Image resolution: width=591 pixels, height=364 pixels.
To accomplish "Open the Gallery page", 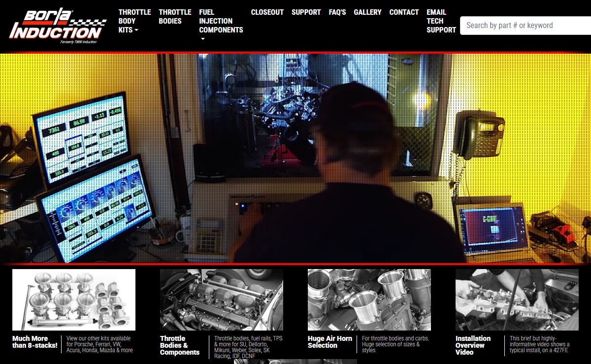I will tap(367, 12).
